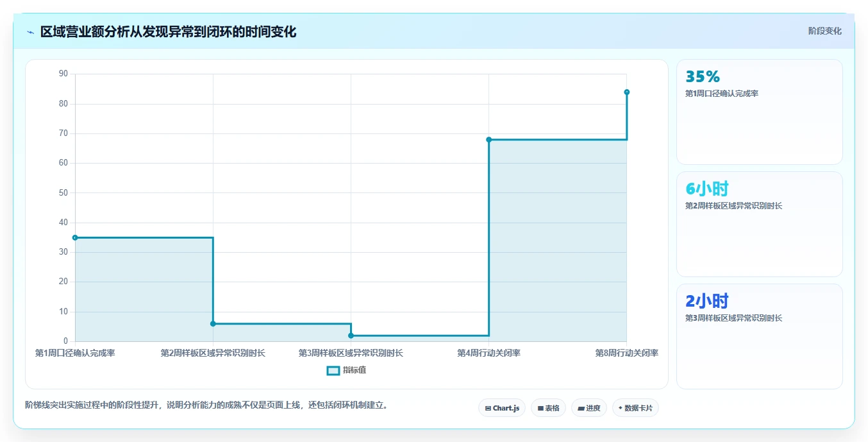
Task: Click the data point for 第4周行动关闭率
Action: 488,139
